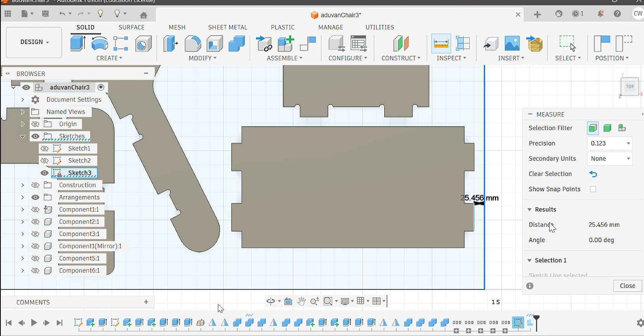Open the DESIGN workspace dropdown
This screenshot has height=336, width=644.
coord(34,42)
